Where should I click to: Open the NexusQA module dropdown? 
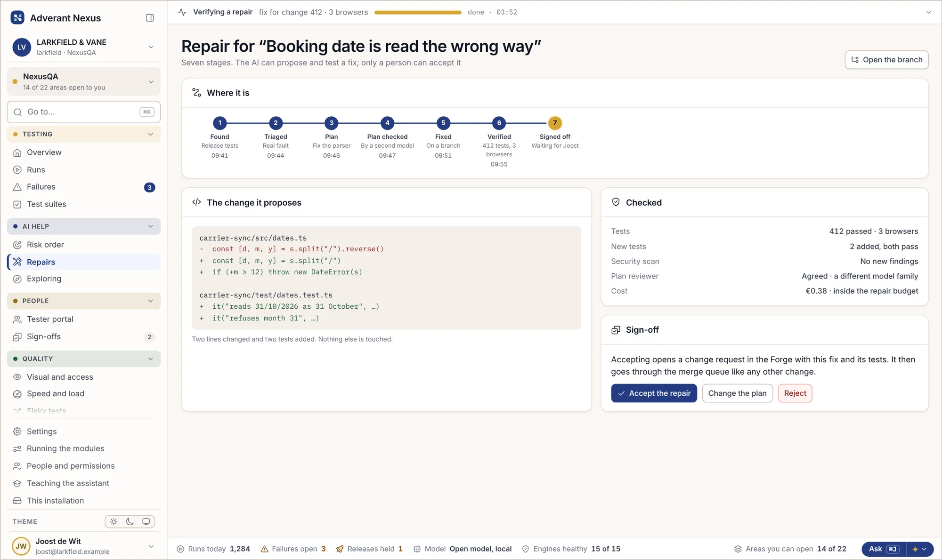tap(84, 81)
